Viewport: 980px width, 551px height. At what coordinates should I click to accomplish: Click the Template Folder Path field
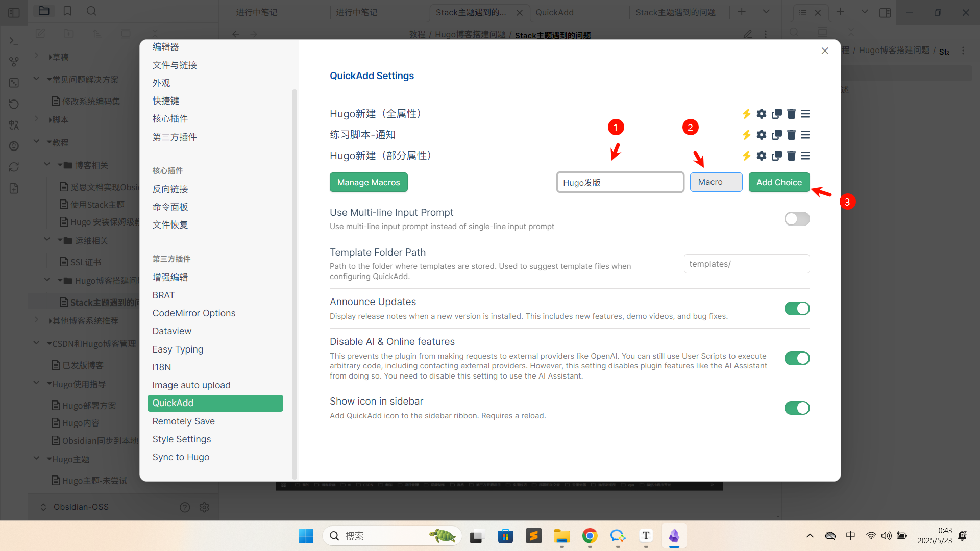[746, 264]
